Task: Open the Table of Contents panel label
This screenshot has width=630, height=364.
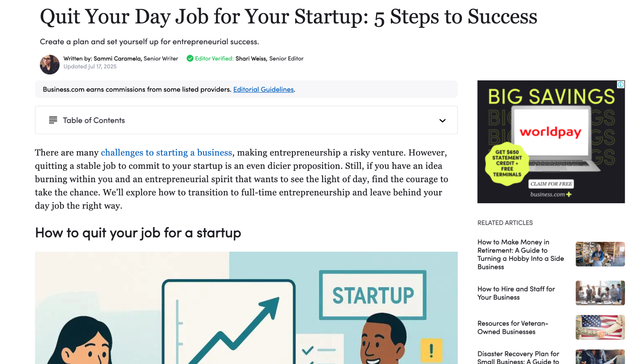Action: tap(94, 120)
